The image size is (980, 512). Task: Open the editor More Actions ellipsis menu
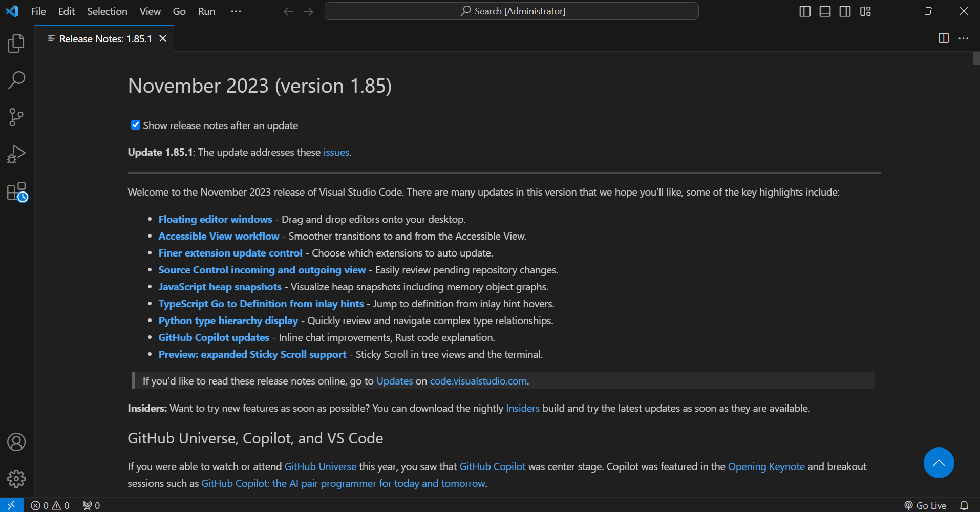(x=964, y=38)
